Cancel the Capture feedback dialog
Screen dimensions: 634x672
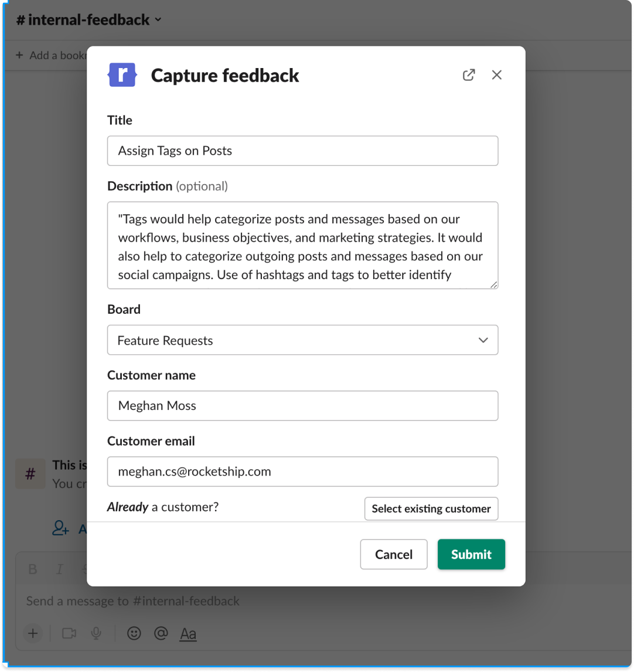tap(394, 554)
